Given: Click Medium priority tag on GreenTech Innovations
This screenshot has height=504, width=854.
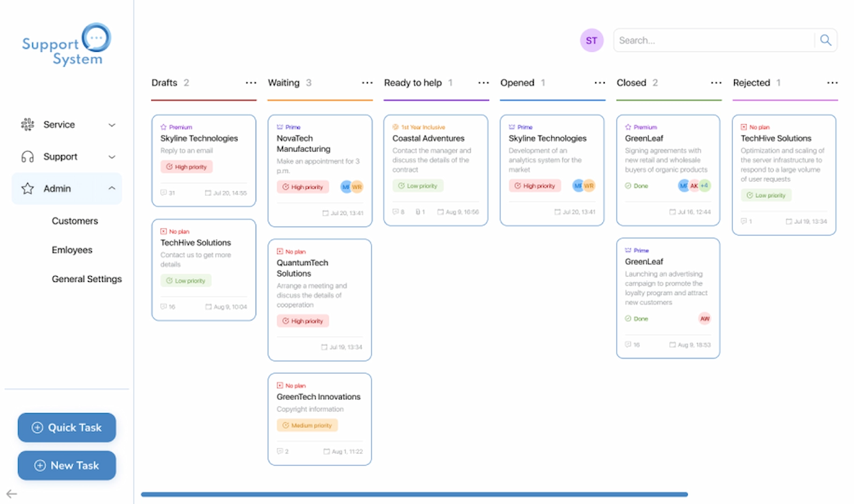Looking at the screenshot, I should point(307,426).
